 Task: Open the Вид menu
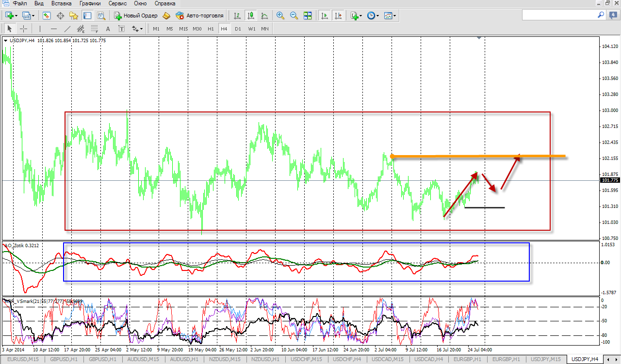click(x=39, y=3)
